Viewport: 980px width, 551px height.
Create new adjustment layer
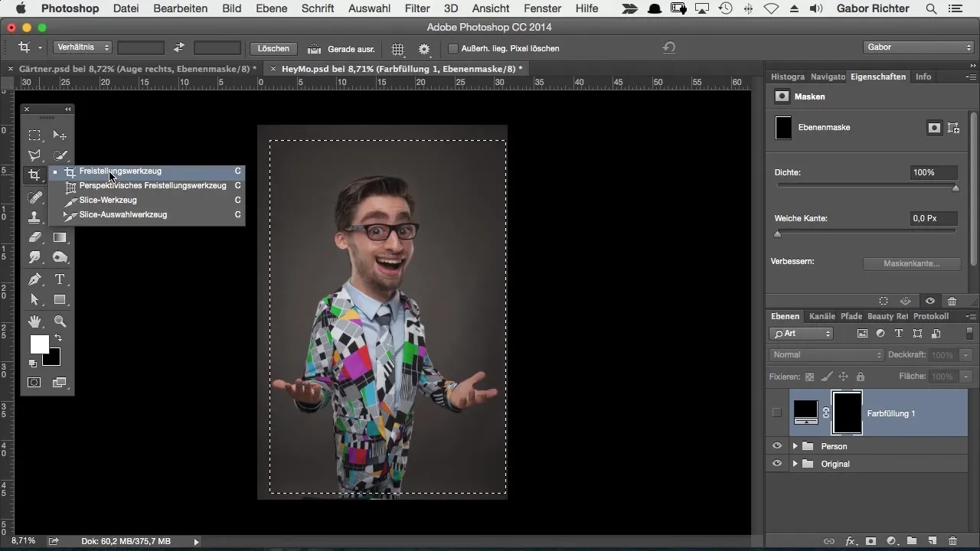coord(891,541)
